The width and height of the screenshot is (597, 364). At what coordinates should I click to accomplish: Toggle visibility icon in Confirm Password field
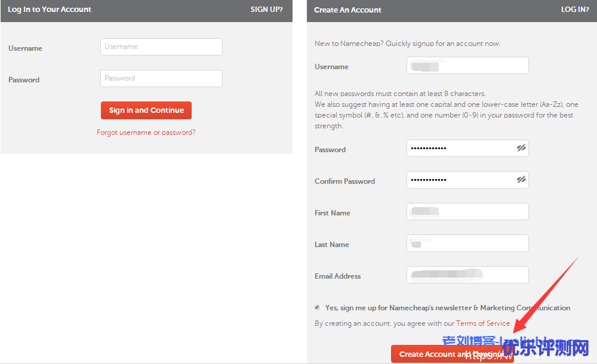click(x=521, y=180)
